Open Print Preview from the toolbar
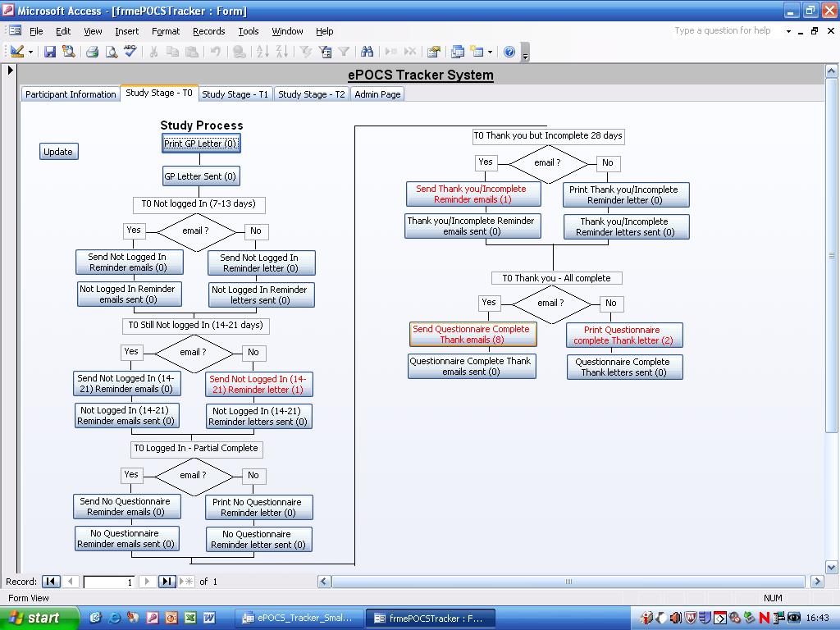The image size is (840, 630). click(112, 52)
